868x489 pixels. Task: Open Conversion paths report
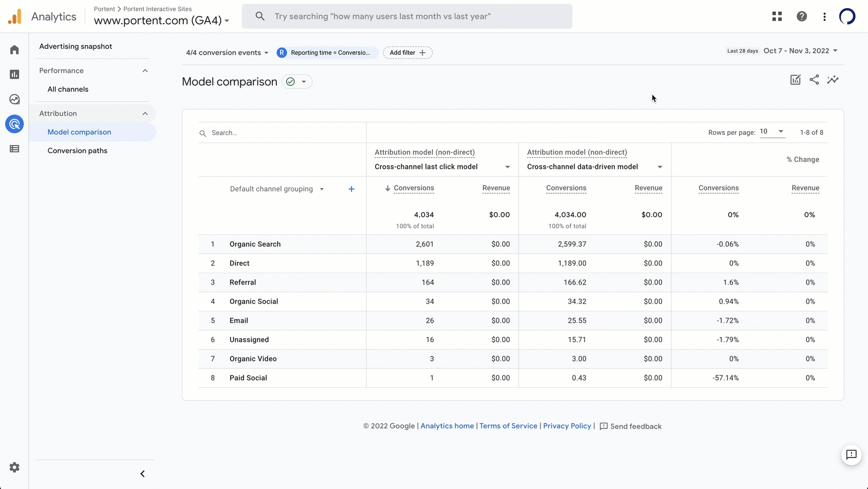pos(78,151)
